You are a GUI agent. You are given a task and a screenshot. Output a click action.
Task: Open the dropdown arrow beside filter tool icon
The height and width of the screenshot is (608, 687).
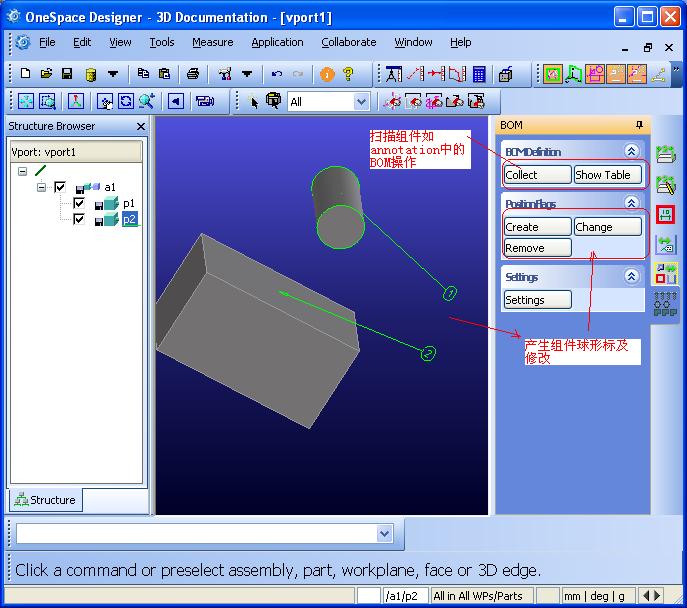(247, 74)
